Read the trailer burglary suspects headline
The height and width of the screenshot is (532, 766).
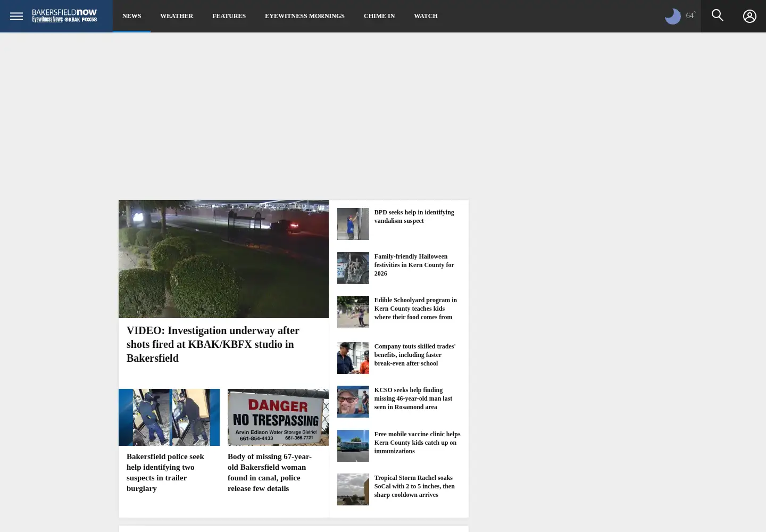point(165,472)
